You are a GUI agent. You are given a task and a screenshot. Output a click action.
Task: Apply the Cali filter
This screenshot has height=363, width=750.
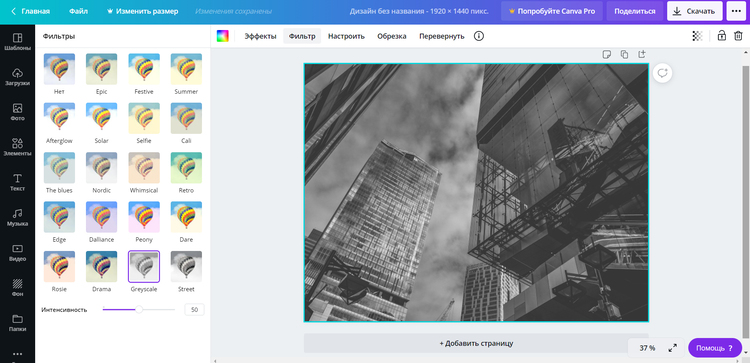tap(186, 118)
